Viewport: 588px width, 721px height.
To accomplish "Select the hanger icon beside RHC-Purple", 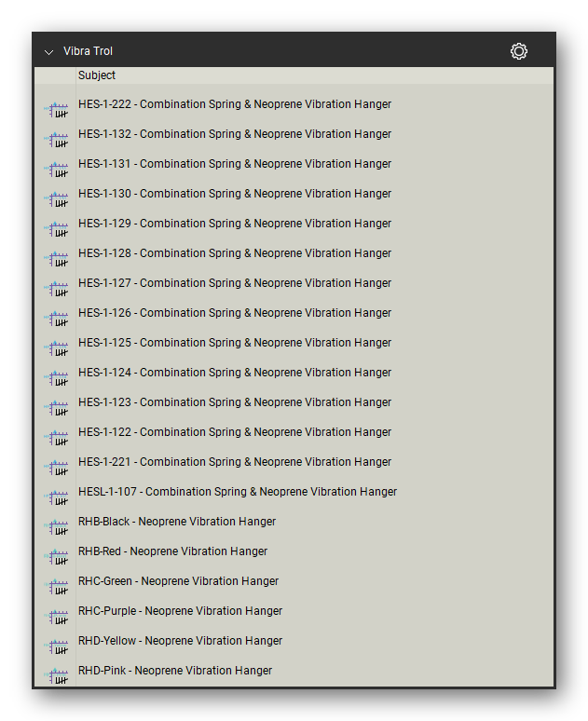I will click(x=56, y=617).
